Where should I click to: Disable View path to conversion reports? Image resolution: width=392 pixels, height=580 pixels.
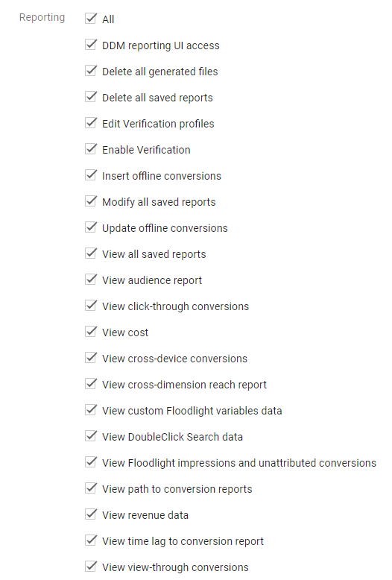pos(91,488)
